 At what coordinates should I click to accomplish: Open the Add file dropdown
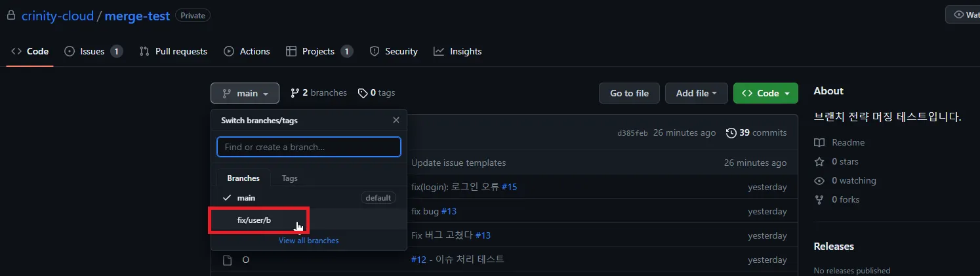coord(696,93)
